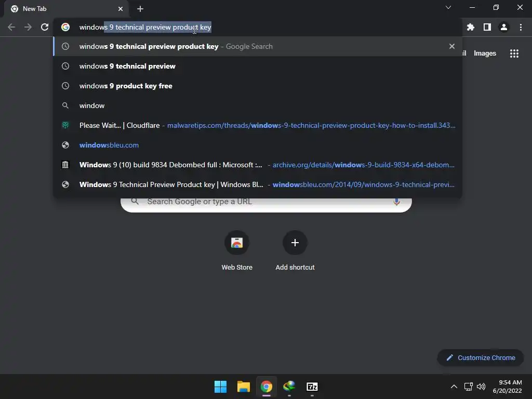The height and width of the screenshot is (399, 532).
Task: Select the New Tab browser tab
Action: coord(66,9)
